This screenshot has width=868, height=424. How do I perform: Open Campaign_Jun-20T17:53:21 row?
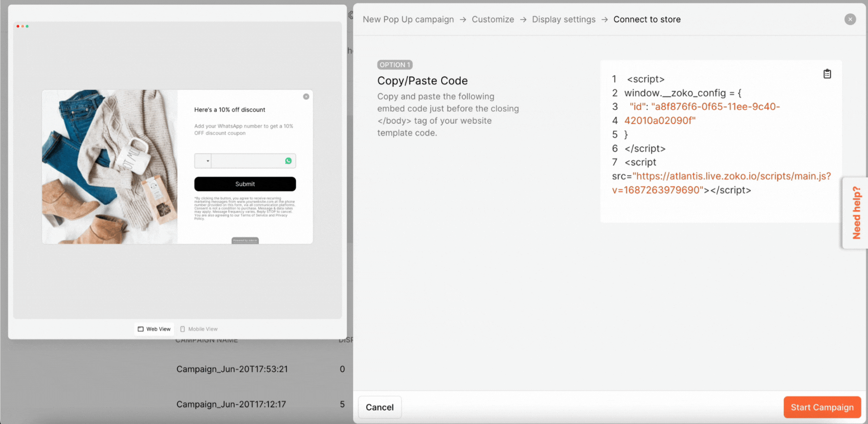click(x=232, y=369)
